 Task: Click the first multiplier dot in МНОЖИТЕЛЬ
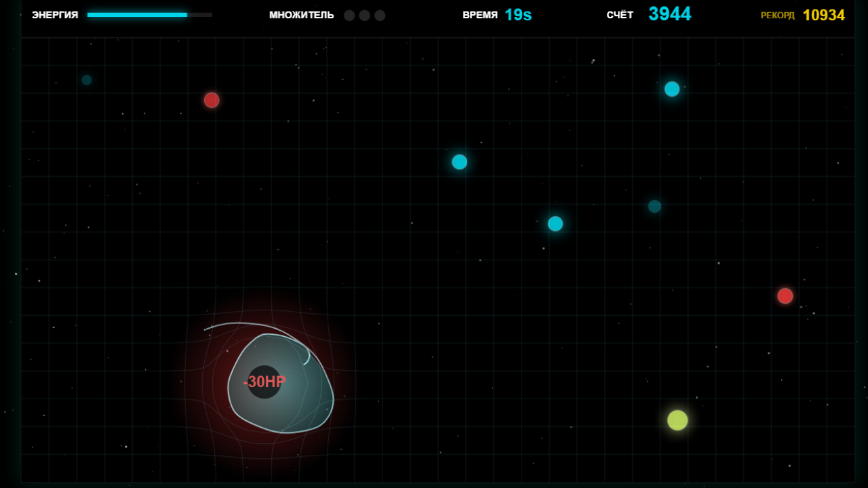[349, 14]
